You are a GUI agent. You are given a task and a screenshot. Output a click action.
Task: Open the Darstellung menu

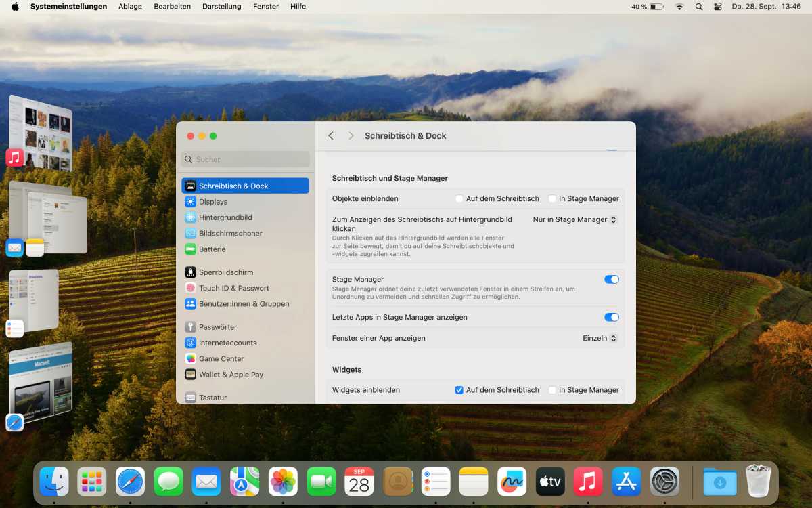coord(221,7)
